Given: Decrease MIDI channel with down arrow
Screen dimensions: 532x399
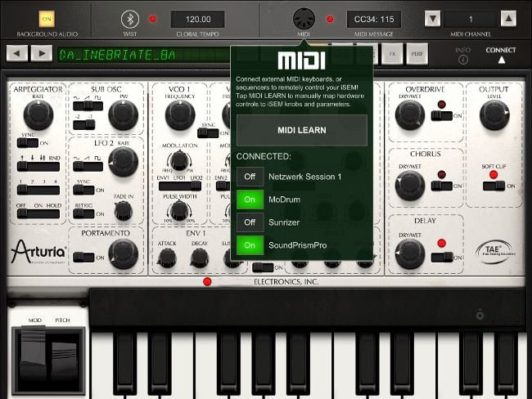Looking at the screenshot, I should (433, 19).
